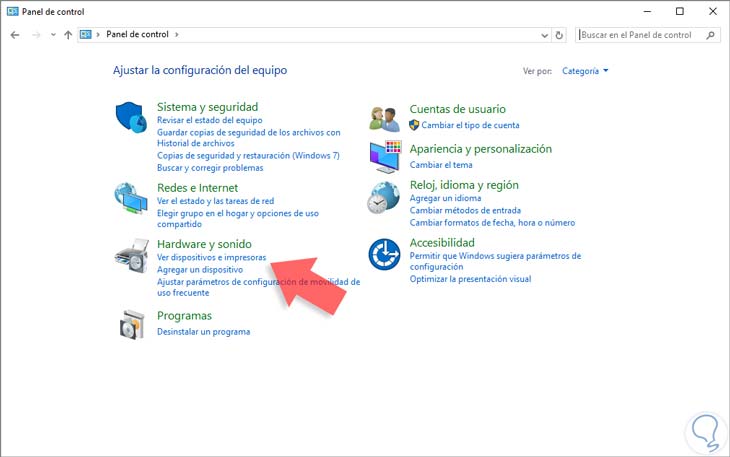This screenshot has width=730, height=457.
Task: Open Elegir grupo en el hogar link
Action: click(x=237, y=219)
